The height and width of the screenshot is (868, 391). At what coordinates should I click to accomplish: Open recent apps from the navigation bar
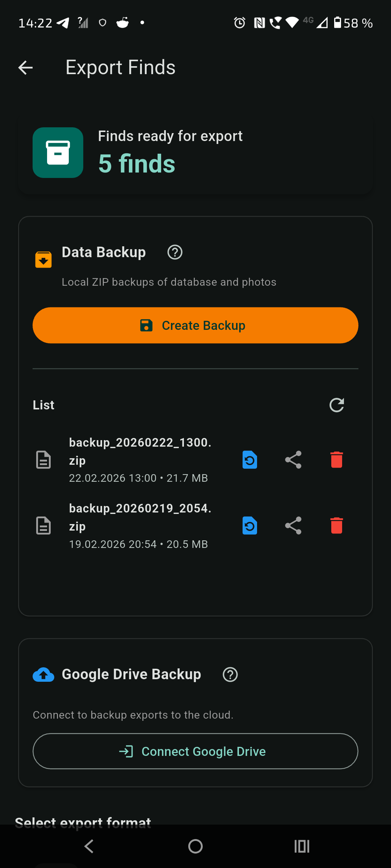click(x=302, y=847)
